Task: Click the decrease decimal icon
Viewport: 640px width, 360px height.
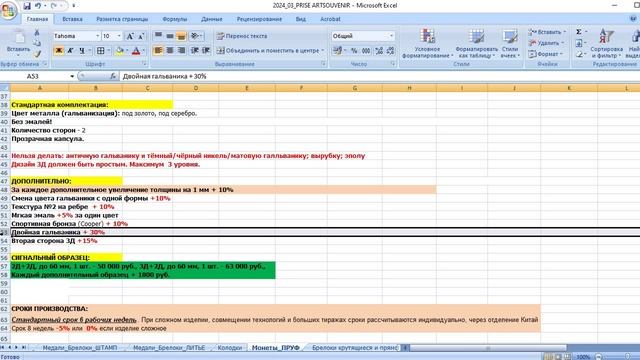Action: 390,51
